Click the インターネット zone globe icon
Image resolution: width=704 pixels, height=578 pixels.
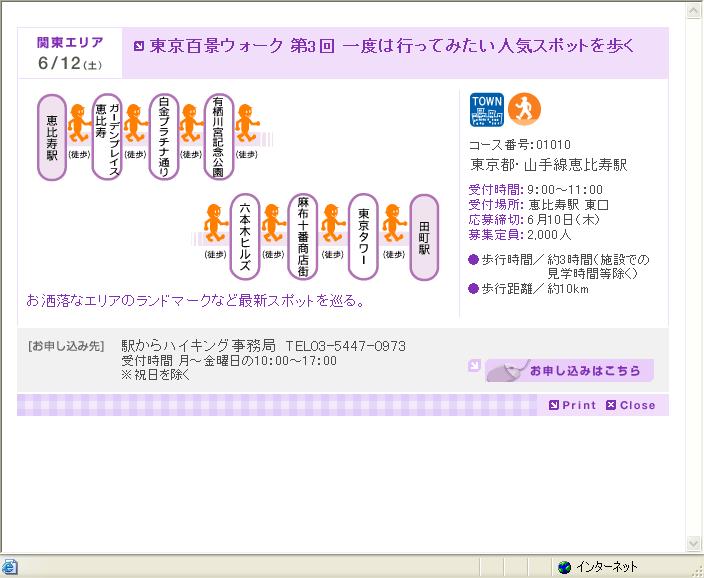564,567
